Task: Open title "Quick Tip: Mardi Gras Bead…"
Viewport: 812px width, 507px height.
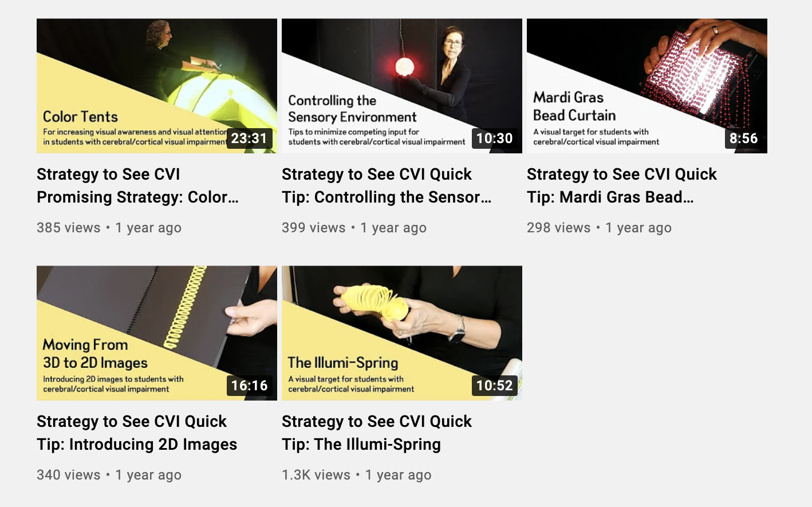Action: tap(622, 185)
